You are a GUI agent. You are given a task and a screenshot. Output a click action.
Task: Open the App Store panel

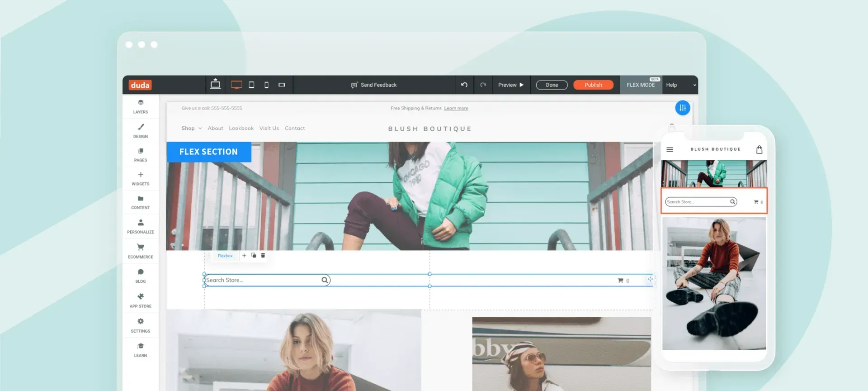pos(141,300)
